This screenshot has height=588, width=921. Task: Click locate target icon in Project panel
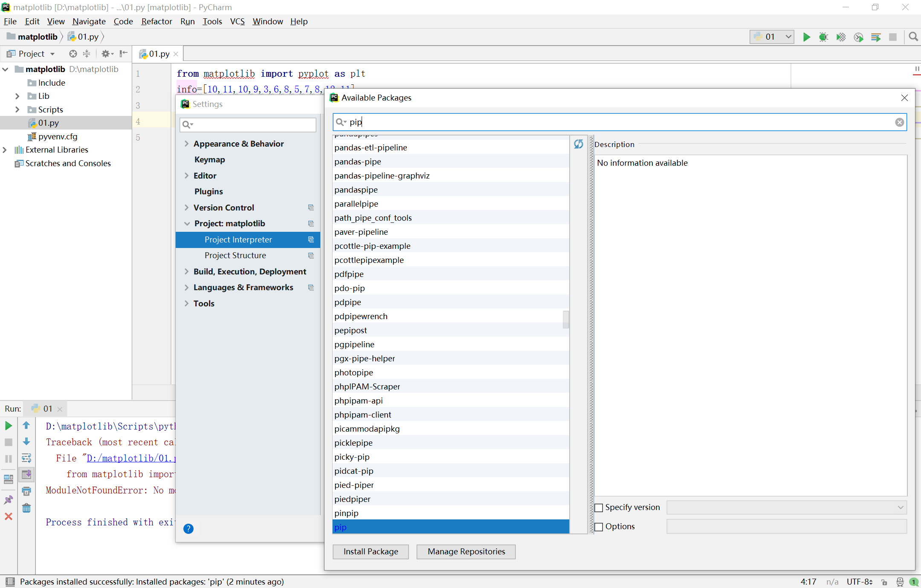click(73, 54)
